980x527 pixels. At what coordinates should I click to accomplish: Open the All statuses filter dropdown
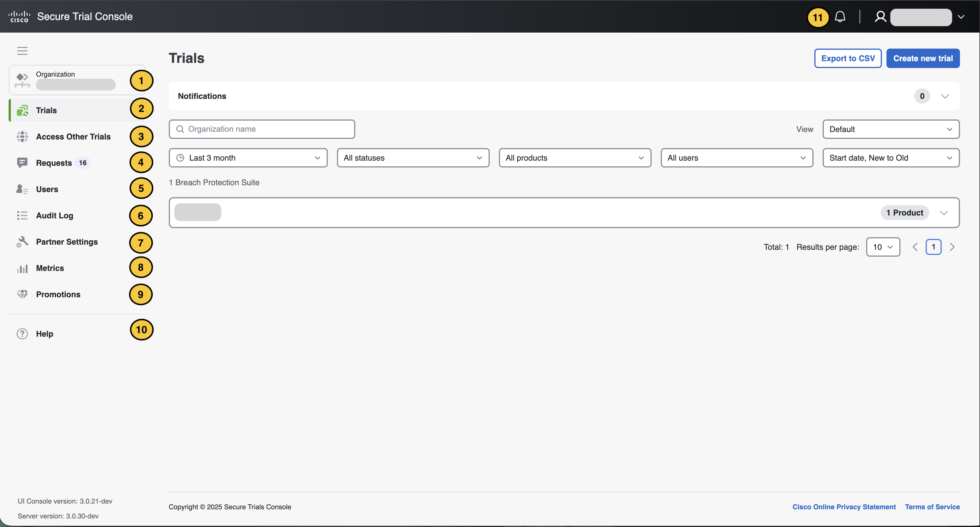pyautogui.click(x=413, y=158)
